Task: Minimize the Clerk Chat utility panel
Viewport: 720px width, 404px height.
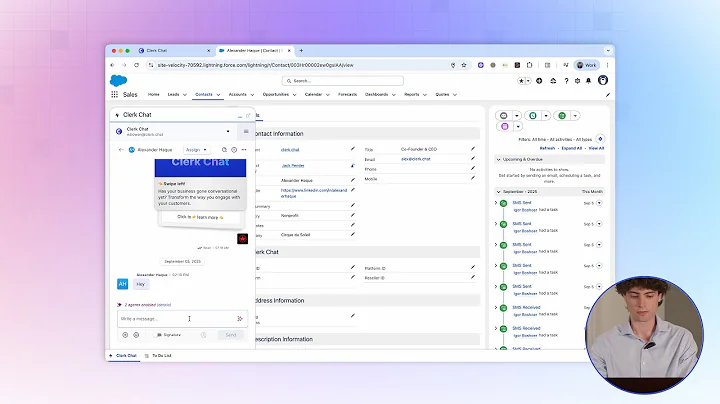Action: click(240, 116)
